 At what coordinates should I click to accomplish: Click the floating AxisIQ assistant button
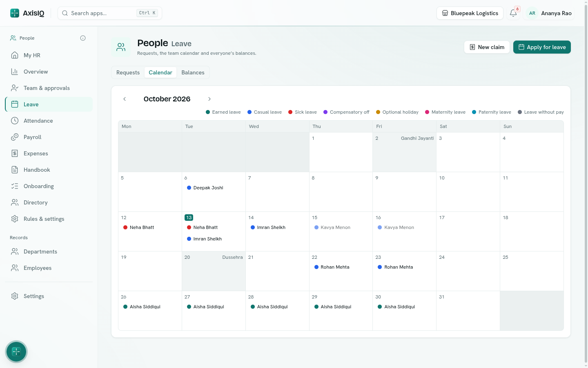coord(16,352)
